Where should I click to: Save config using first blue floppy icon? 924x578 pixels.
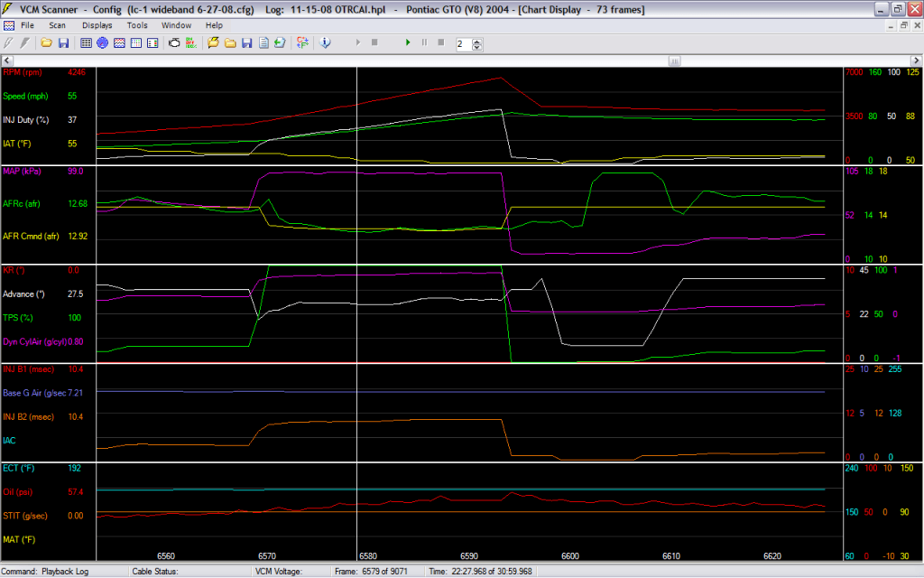click(x=63, y=43)
